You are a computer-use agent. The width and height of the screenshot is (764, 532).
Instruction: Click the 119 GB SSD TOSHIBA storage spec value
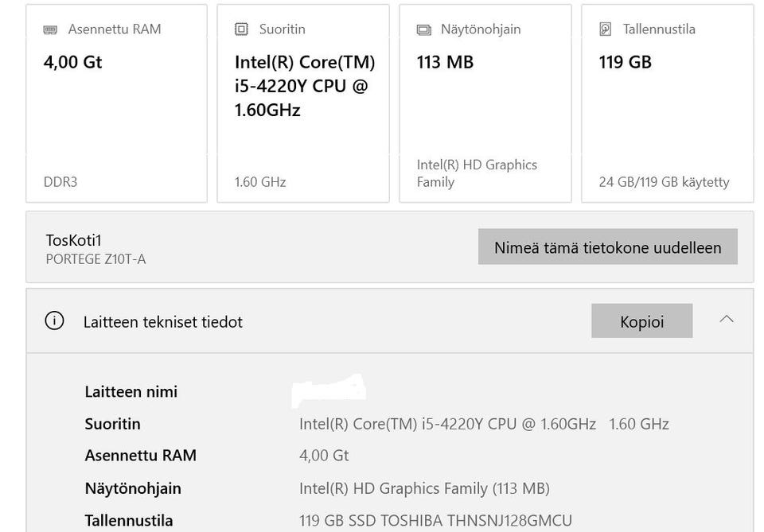(x=435, y=521)
